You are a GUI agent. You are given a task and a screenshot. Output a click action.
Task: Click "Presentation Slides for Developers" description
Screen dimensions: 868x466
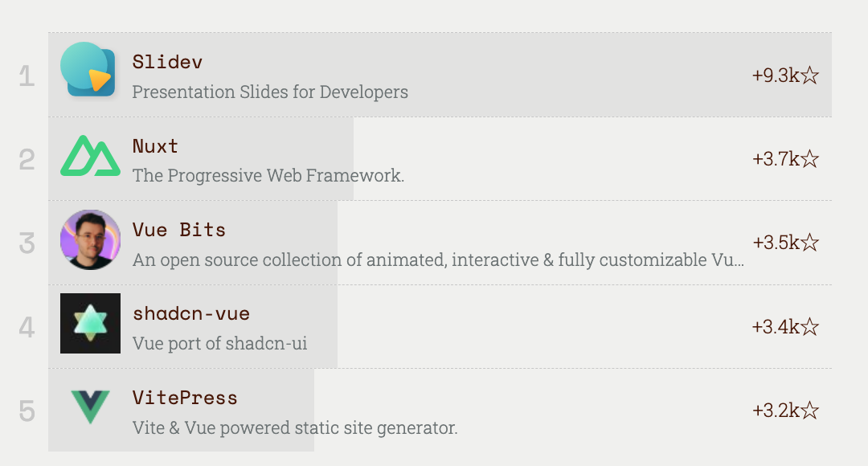coord(270,92)
